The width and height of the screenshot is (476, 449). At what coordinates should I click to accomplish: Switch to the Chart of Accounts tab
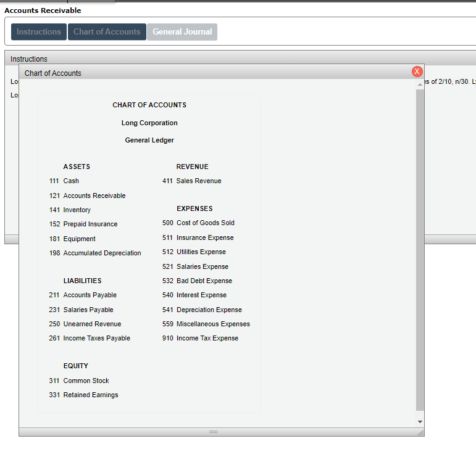coord(107,32)
